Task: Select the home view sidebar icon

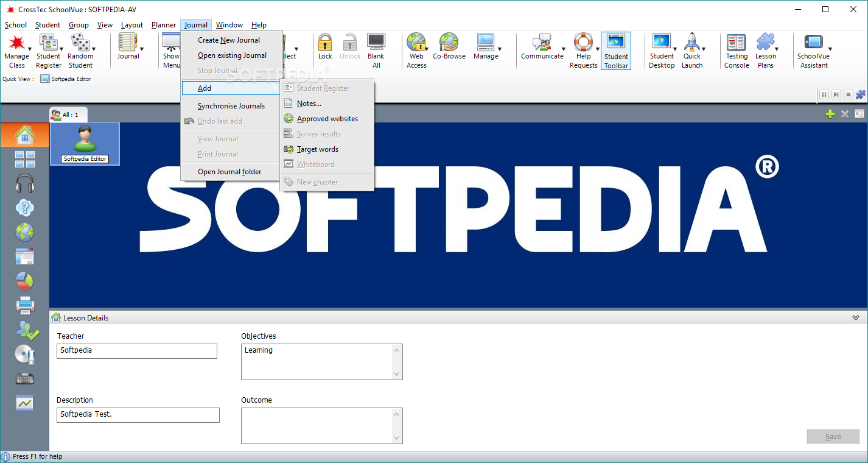Action: (25, 135)
